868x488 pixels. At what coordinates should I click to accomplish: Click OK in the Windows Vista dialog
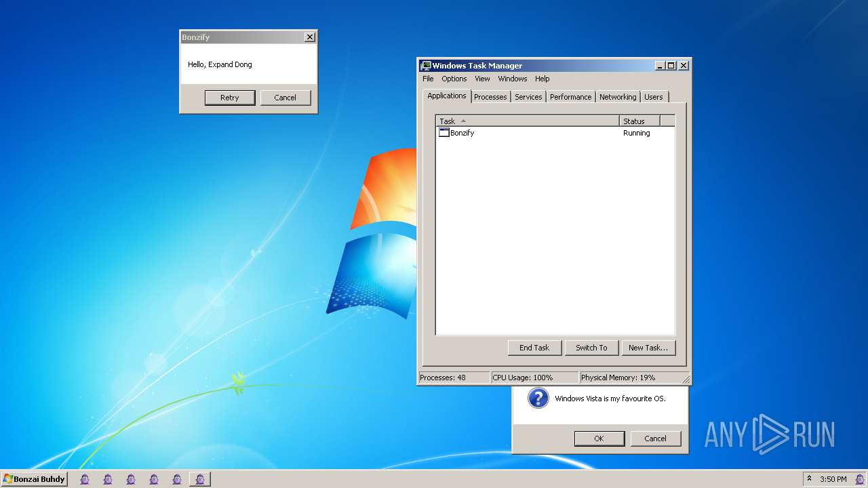pyautogui.click(x=599, y=439)
